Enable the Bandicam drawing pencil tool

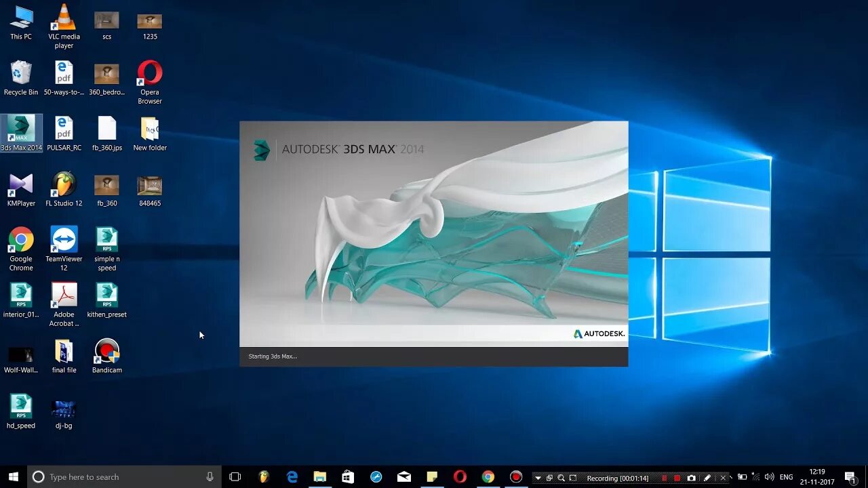[x=707, y=478]
